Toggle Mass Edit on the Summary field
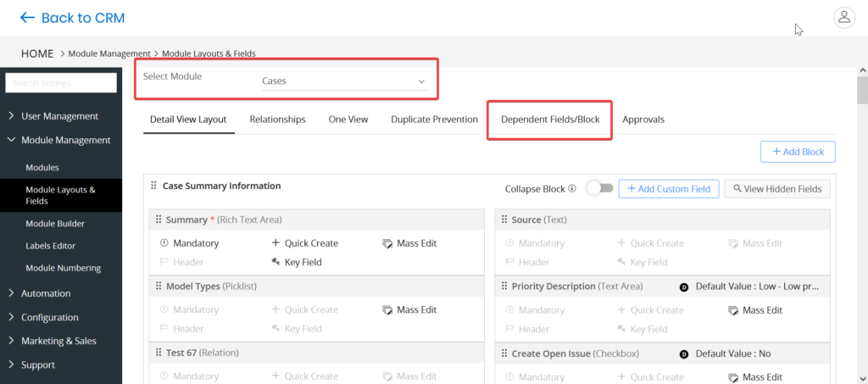 pos(409,243)
